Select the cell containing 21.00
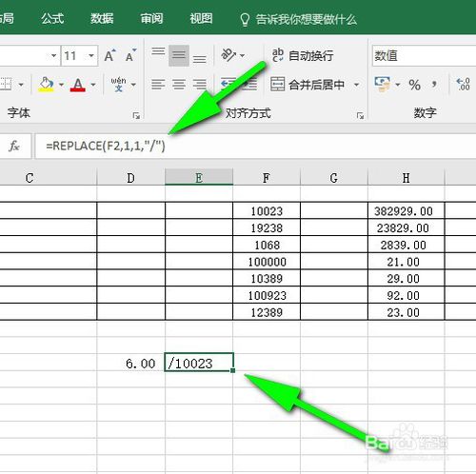The image size is (476, 474). (x=407, y=262)
